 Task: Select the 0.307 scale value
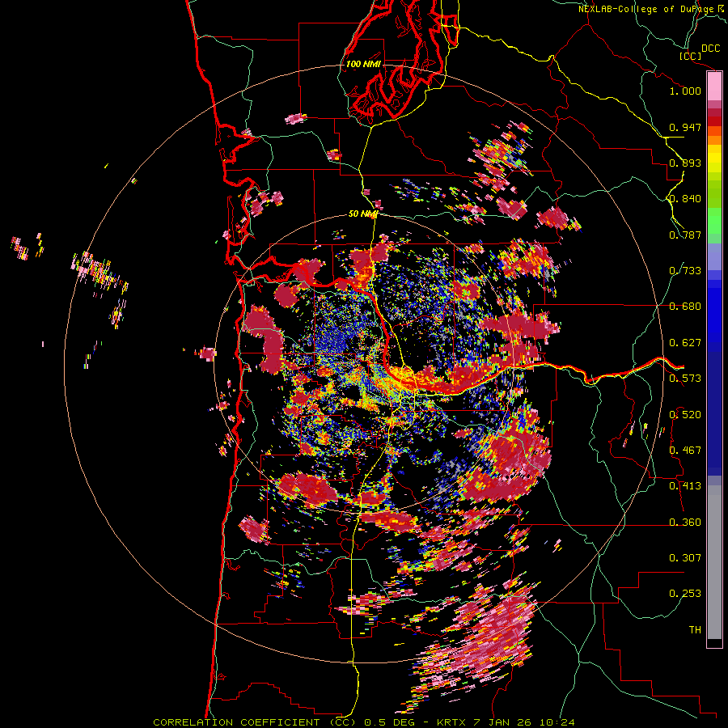point(685,558)
